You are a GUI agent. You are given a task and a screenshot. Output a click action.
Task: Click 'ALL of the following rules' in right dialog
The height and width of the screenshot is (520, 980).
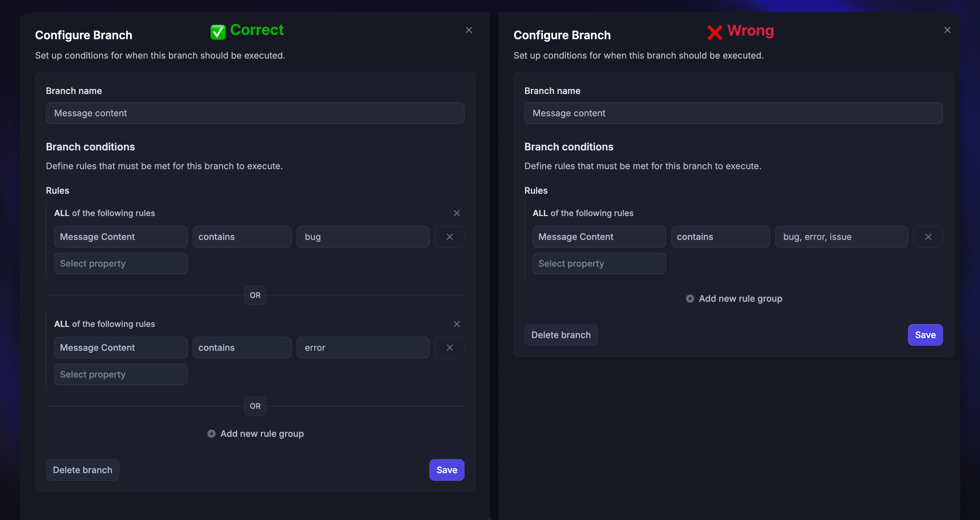[x=583, y=213]
